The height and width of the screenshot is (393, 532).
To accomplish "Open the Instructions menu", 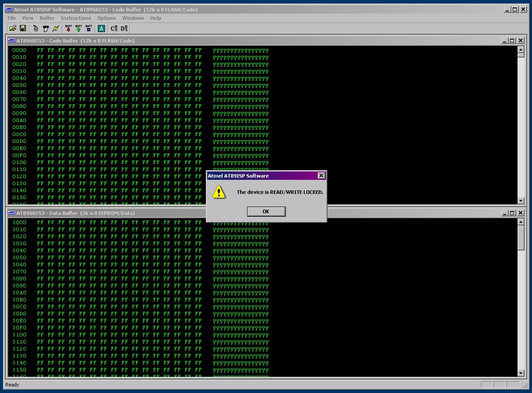I will tap(76, 18).
